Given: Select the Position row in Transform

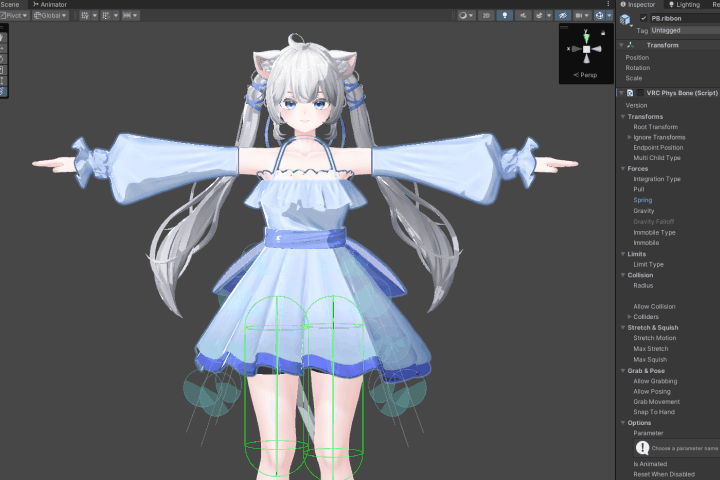Looking at the screenshot, I should pyautogui.click(x=668, y=57).
